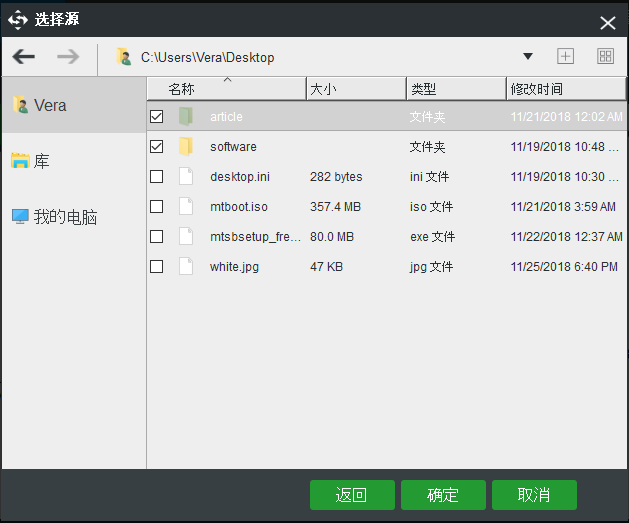This screenshot has width=629, height=523.
Task: Select 我的电脑 in the sidebar
Action: coord(74,217)
